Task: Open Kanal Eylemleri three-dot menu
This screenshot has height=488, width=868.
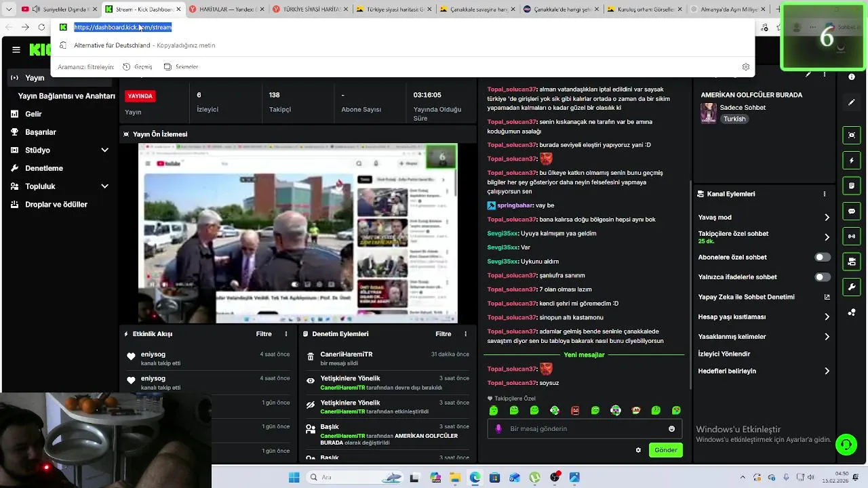Action: point(825,194)
